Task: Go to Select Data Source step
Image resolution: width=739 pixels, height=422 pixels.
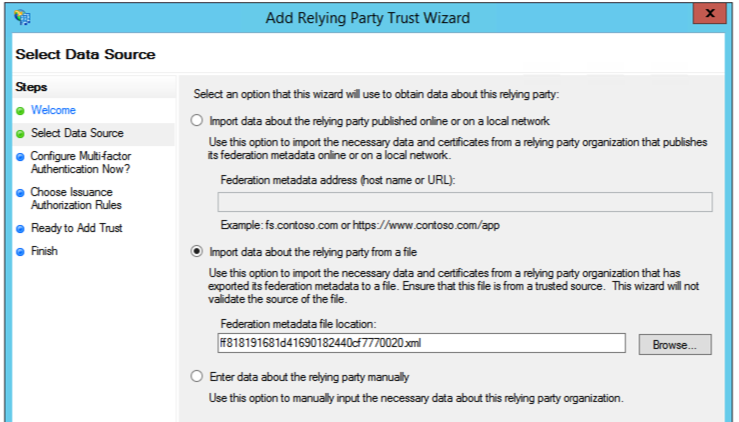Action: coord(77,133)
